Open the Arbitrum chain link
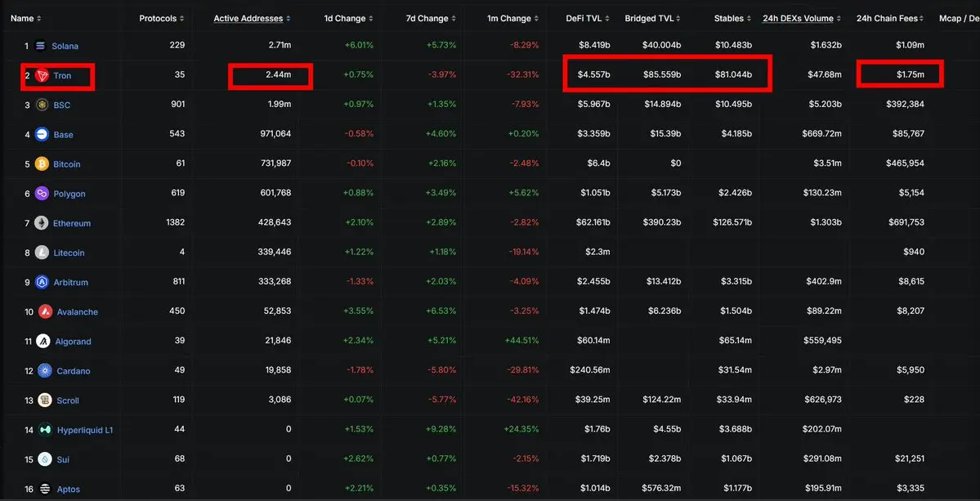This screenshot has width=980, height=501. (70, 282)
